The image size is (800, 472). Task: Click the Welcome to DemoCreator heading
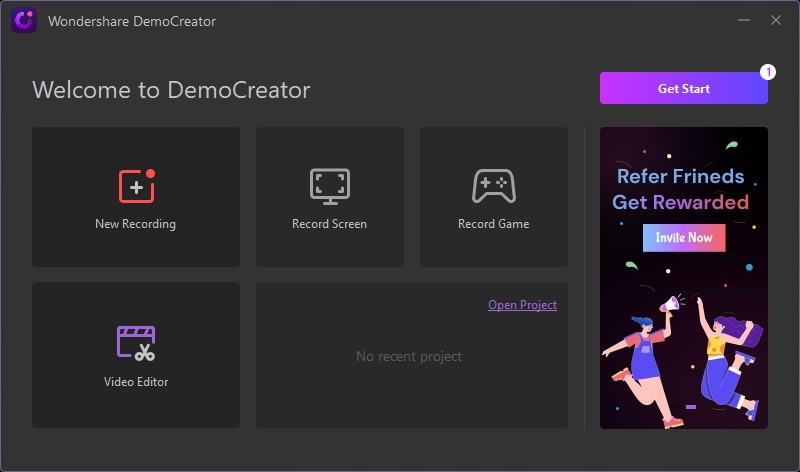point(171,90)
